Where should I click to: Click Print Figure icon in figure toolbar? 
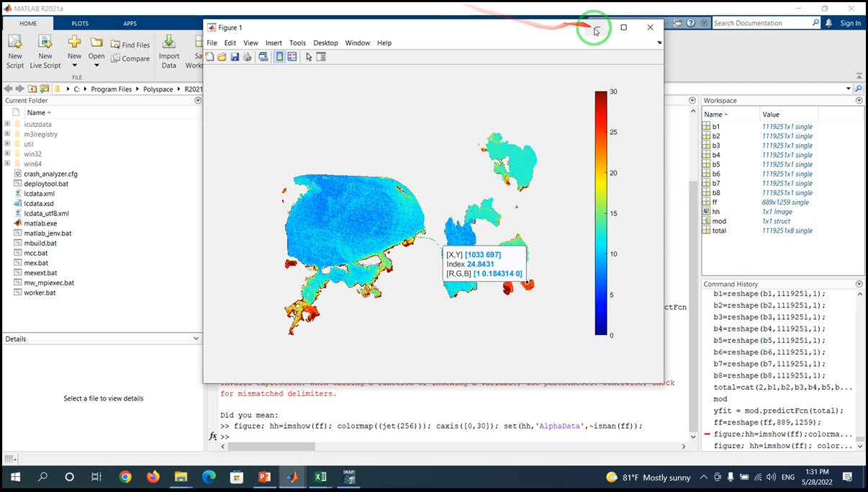[x=247, y=57]
